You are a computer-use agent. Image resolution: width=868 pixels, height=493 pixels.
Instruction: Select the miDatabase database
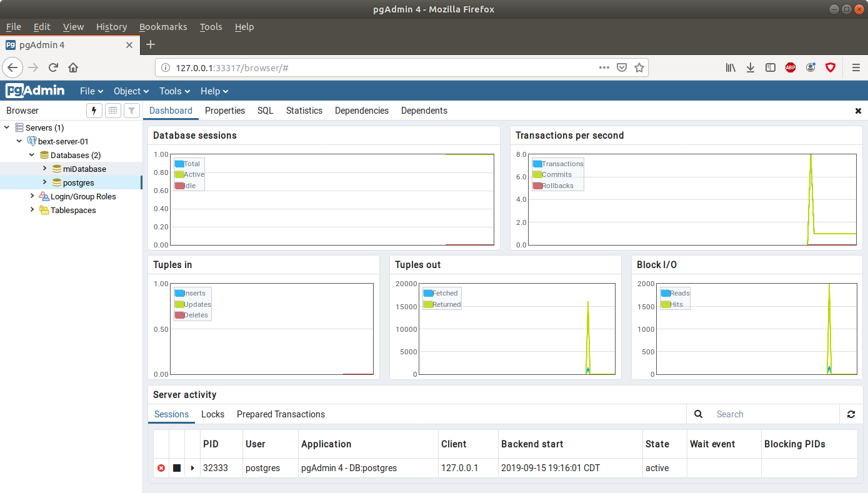[84, 169]
